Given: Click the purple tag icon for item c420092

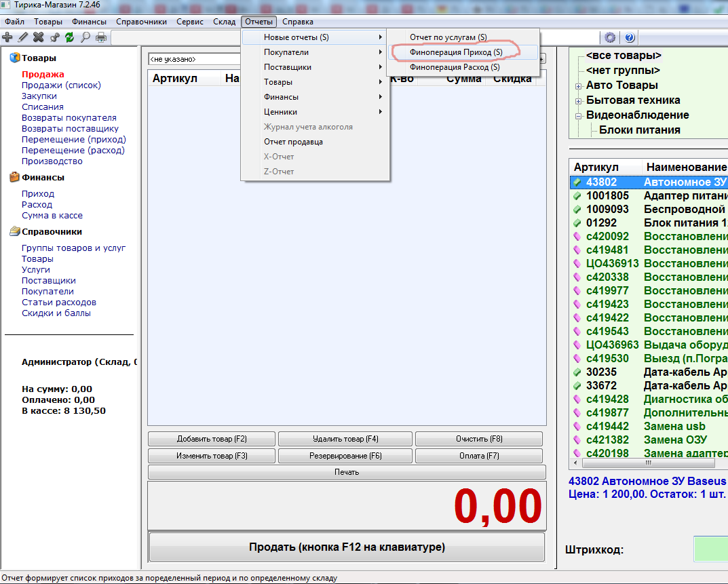Looking at the screenshot, I should pos(577,237).
